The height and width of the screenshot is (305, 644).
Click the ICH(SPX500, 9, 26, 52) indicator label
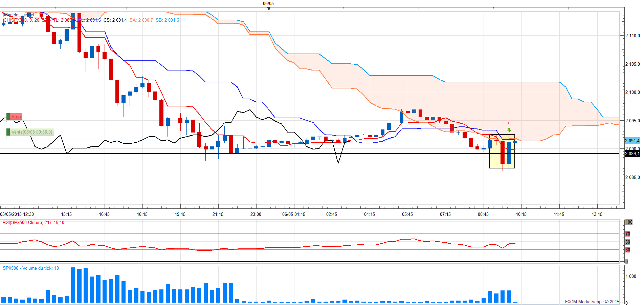(x=24, y=20)
